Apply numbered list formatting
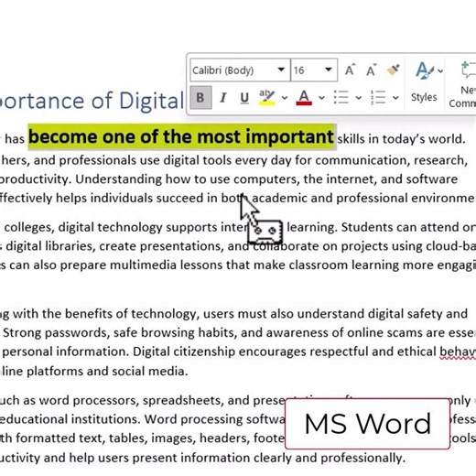476x476 pixels. tap(378, 98)
